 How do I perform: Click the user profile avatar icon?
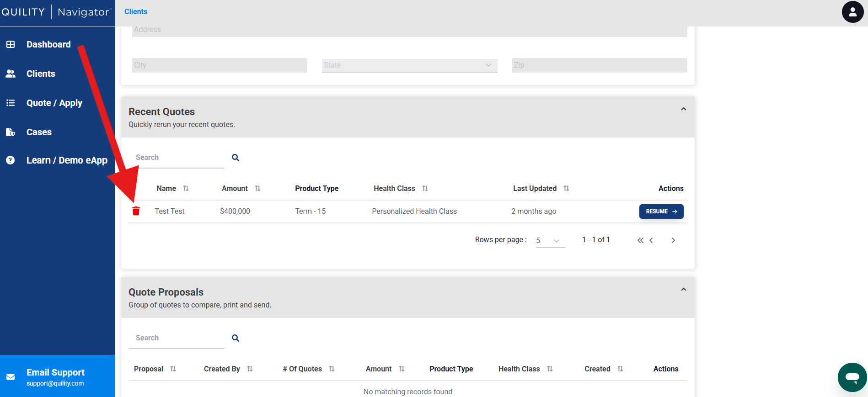click(x=852, y=12)
